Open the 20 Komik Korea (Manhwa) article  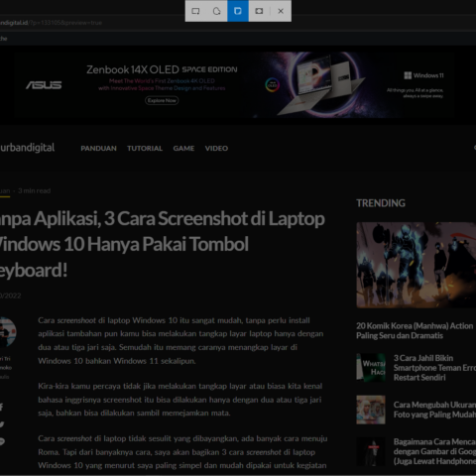click(415, 330)
